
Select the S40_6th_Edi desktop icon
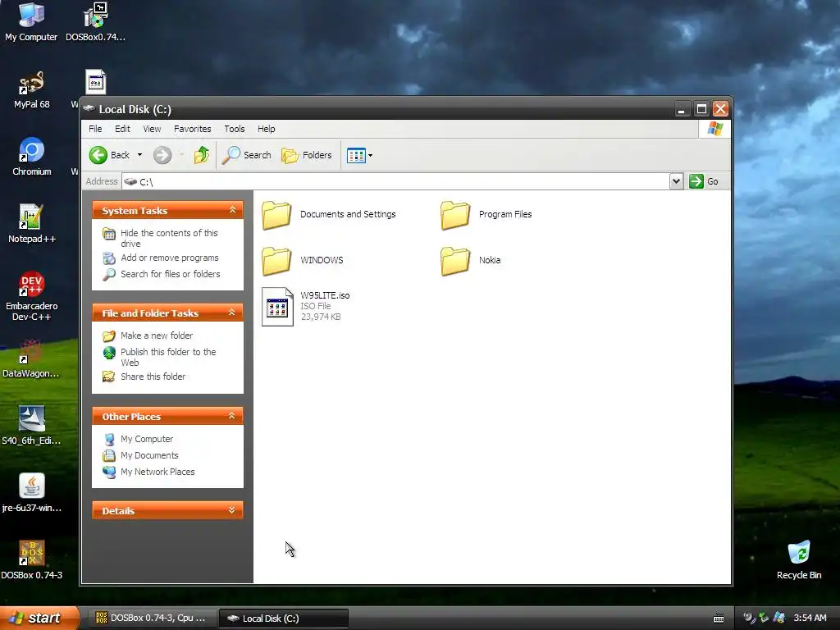click(x=31, y=426)
